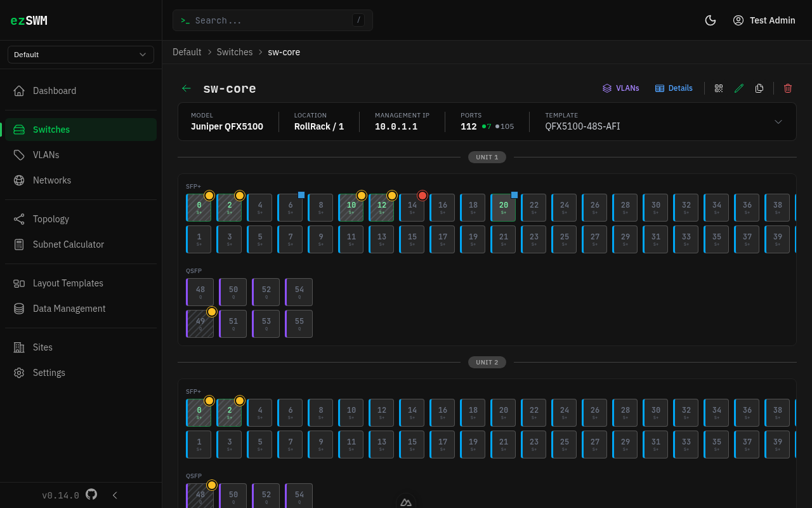Screen dimensions: 812x508
Task: Click the GitHub icon in footer
Action: click(x=91, y=494)
